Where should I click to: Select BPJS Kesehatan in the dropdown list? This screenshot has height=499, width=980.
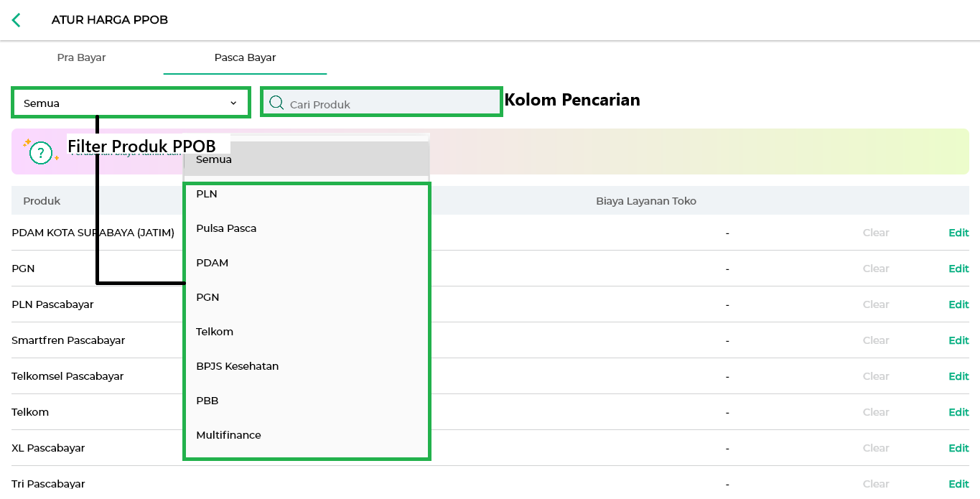(307, 366)
